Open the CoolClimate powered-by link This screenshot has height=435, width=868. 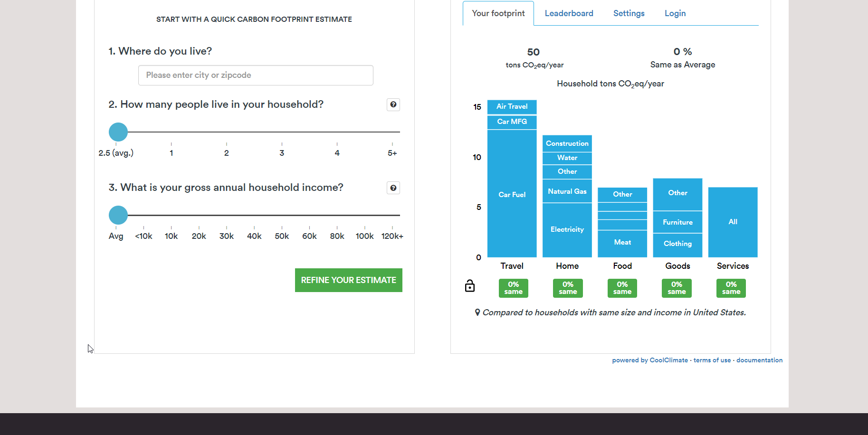point(649,360)
